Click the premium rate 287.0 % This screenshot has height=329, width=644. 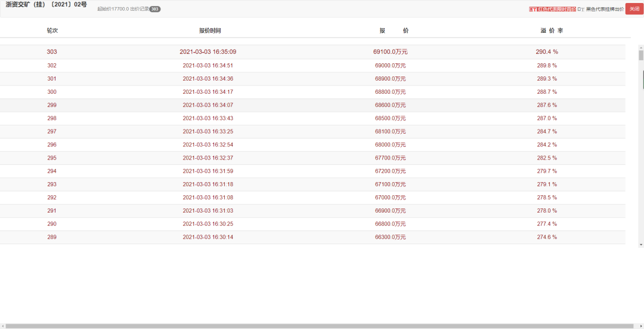point(547,118)
